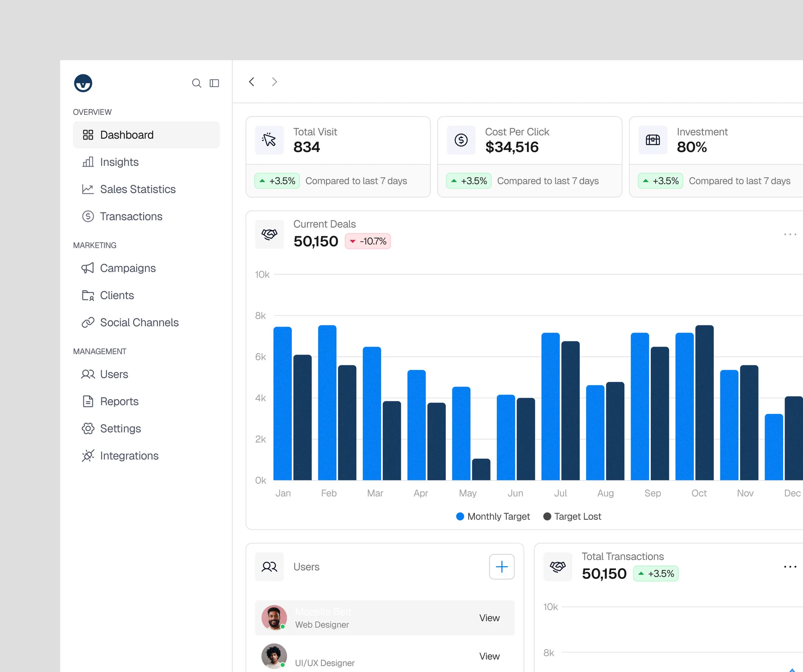Click the Feb Monthly Target bar

pos(327,403)
